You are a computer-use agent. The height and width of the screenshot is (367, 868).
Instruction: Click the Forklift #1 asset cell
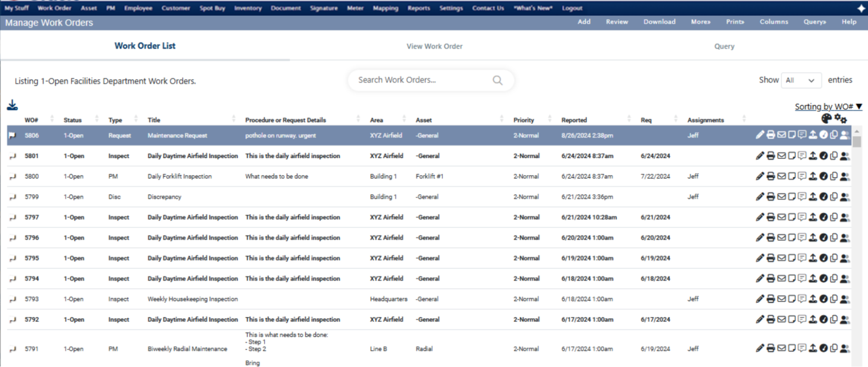[x=429, y=176]
